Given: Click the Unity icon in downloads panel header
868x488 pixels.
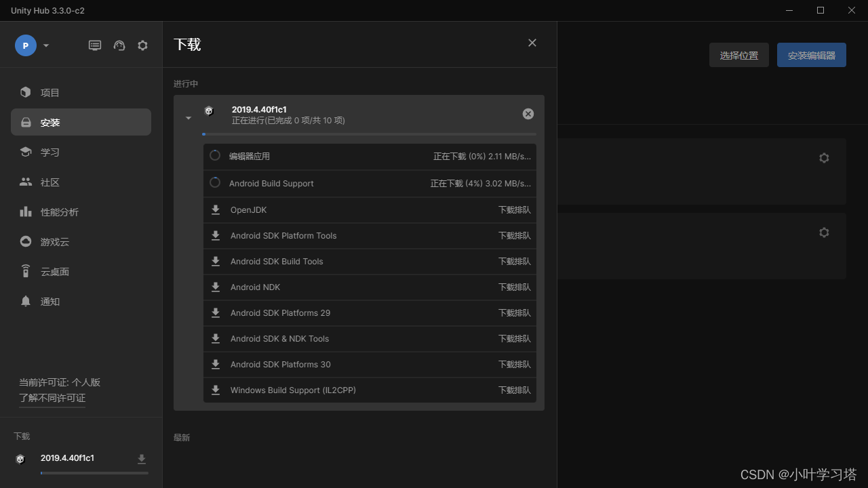Looking at the screenshot, I should coord(209,110).
